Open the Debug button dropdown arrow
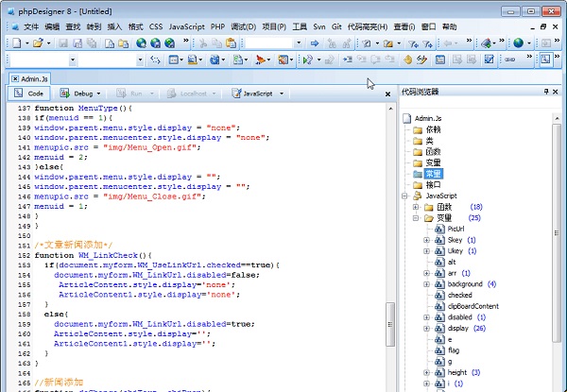 click(98, 94)
